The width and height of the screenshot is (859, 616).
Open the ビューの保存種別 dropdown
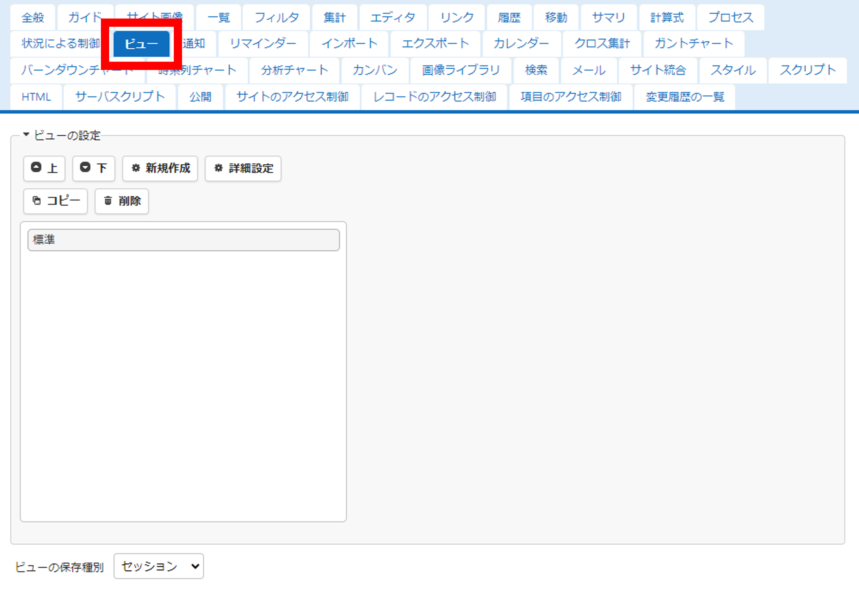(x=159, y=566)
